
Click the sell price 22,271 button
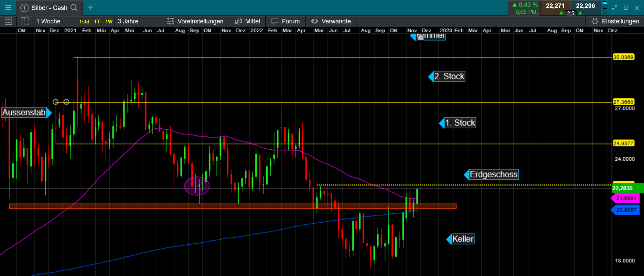555,6
